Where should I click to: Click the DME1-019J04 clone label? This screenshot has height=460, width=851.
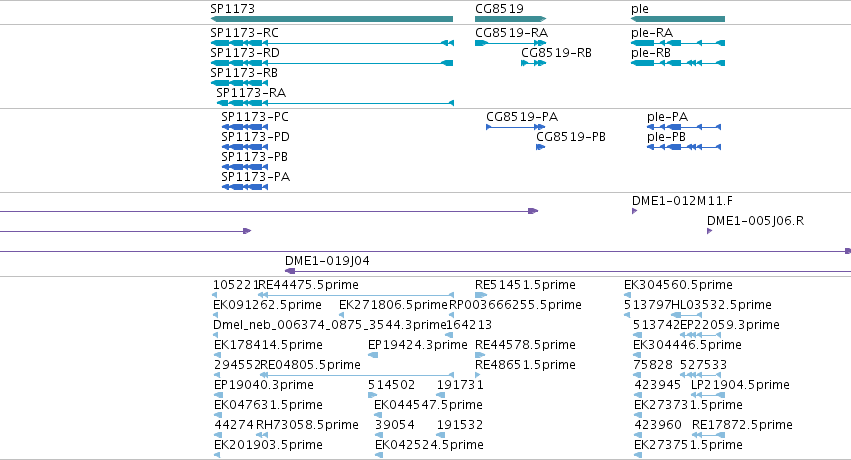click(x=327, y=261)
